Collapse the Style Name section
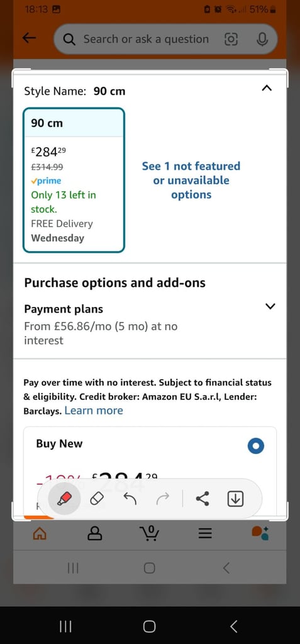 click(267, 88)
